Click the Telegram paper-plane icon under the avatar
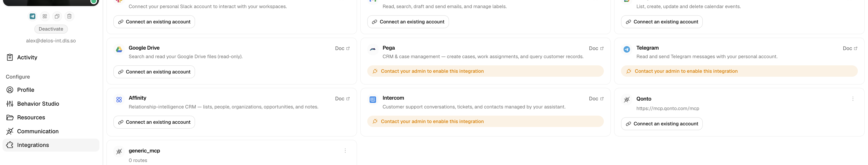The height and width of the screenshot is (165, 868). [32, 16]
